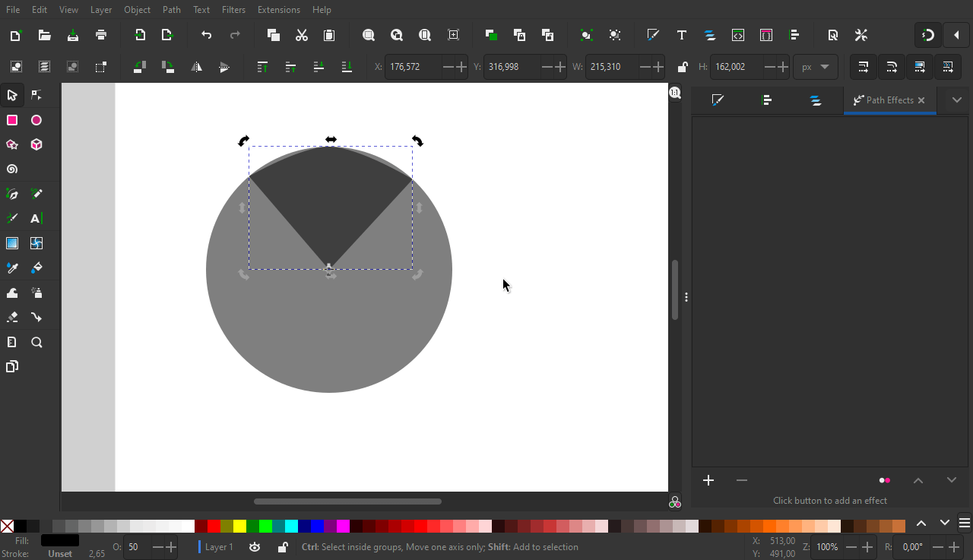
Task: Expand the panel tab list chevron
Action: (x=956, y=100)
